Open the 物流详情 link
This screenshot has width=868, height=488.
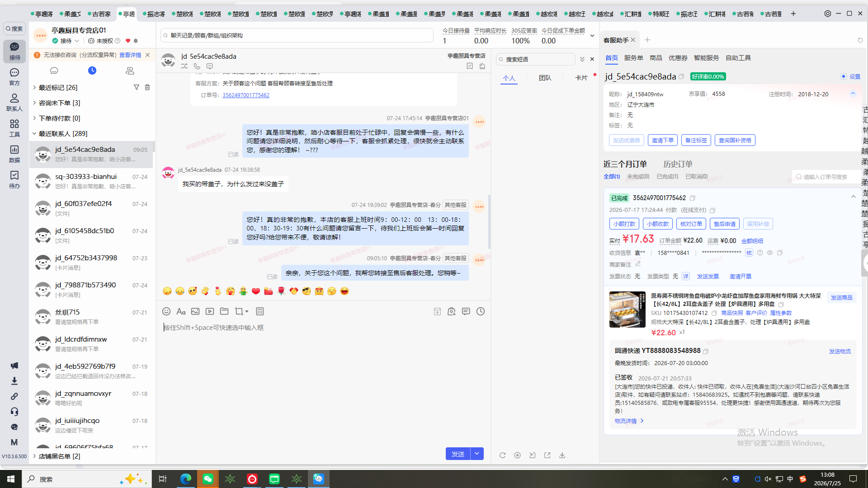coord(629,421)
